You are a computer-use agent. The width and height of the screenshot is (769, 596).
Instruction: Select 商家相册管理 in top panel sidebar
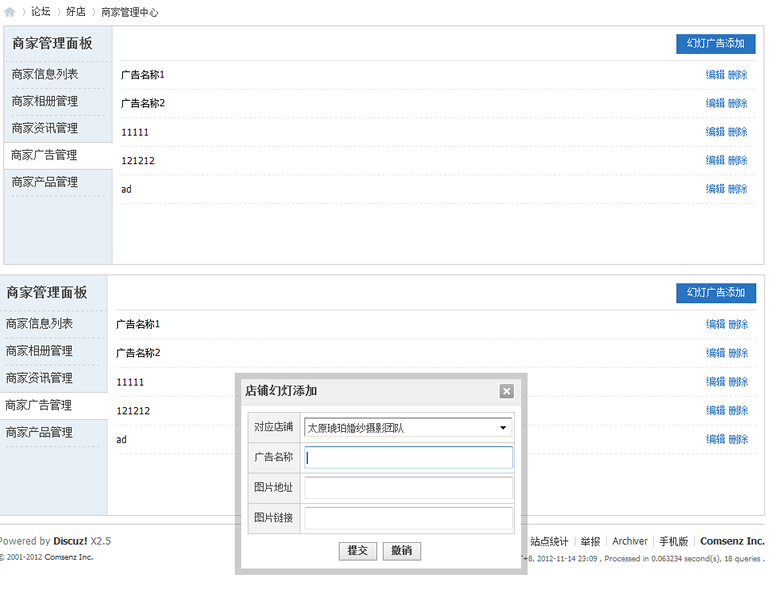(x=45, y=101)
